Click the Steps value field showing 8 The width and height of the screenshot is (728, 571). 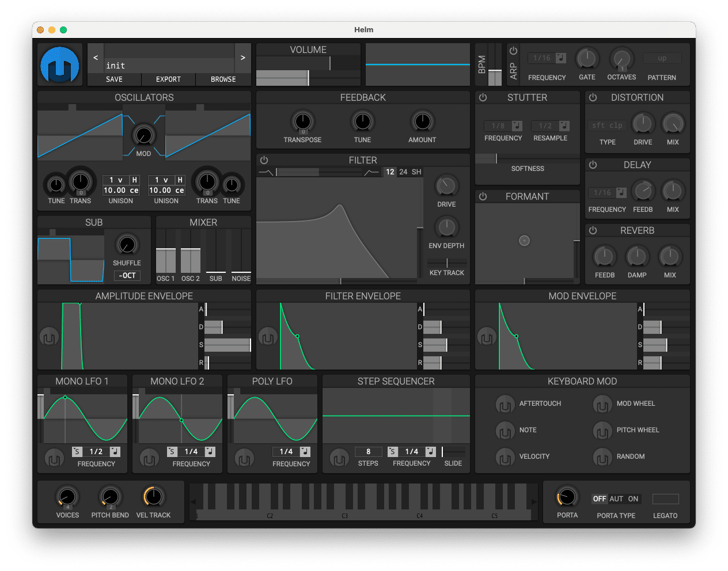click(369, 452)
